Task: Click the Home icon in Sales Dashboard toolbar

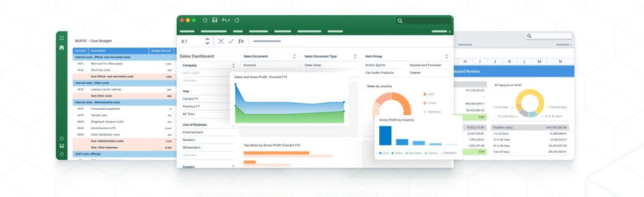Action: (205, 20)
